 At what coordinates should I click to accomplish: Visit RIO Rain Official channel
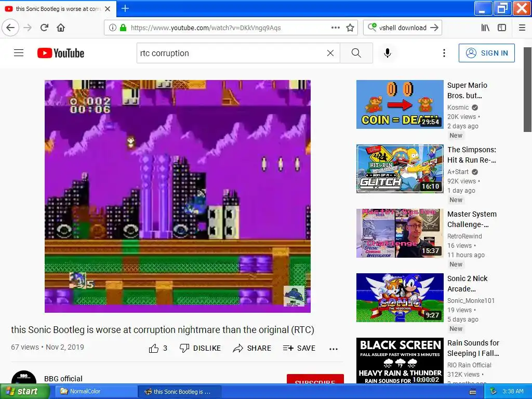point(469,365)
